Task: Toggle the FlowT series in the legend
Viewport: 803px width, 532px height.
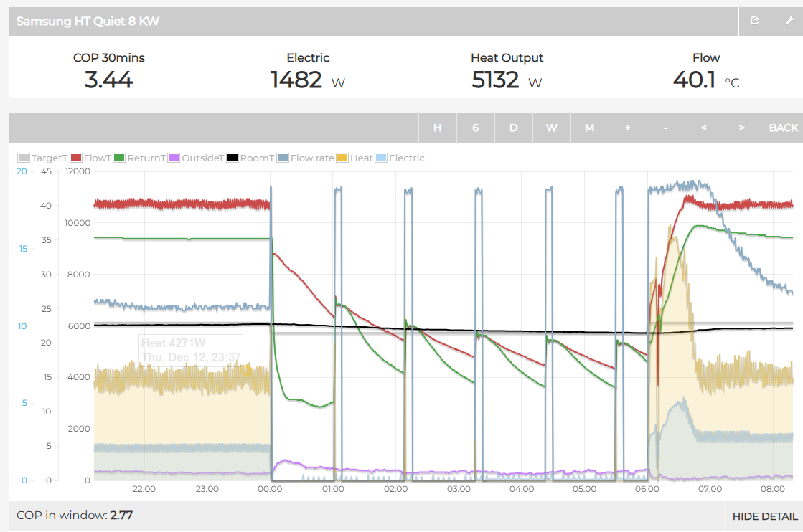Action: point(91,158)
